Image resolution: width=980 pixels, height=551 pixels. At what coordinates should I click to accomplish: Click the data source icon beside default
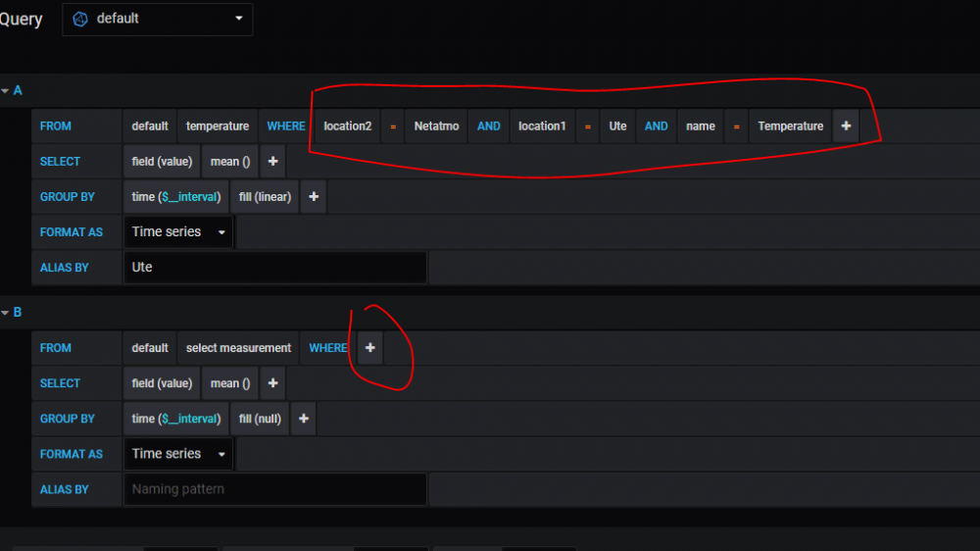click(81, 19)
